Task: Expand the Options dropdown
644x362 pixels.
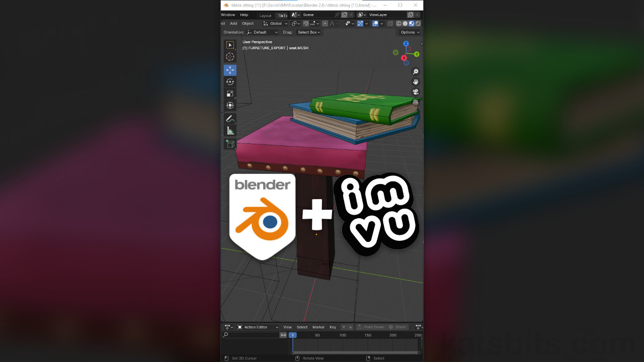Action: 410,32
